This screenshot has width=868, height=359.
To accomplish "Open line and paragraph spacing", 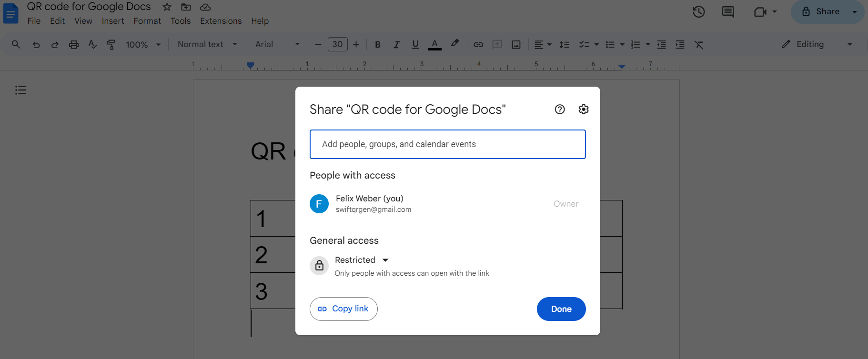I will 565,44.
